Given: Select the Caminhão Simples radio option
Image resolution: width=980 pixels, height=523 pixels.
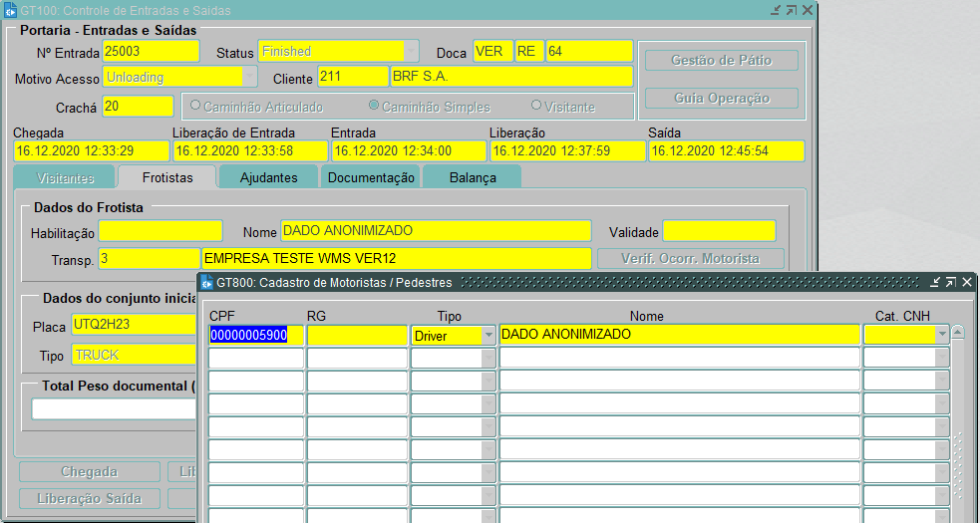Looking at the screenshot, I should click(x=374, y=106).
